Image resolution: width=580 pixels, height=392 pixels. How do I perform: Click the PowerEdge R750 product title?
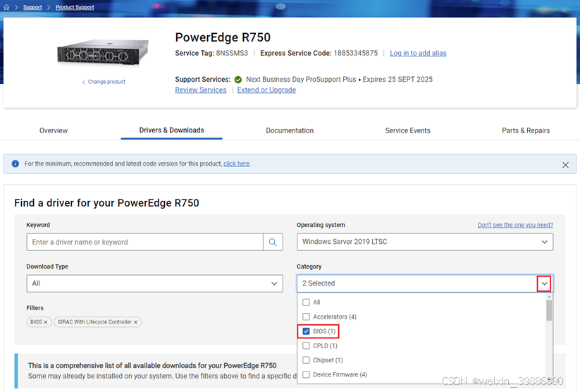[223, 37]
